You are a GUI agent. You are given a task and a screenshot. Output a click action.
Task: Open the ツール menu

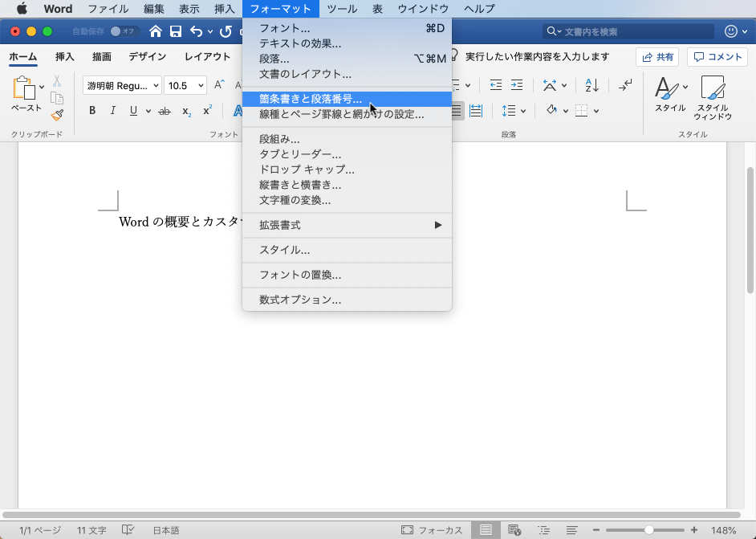342,9
